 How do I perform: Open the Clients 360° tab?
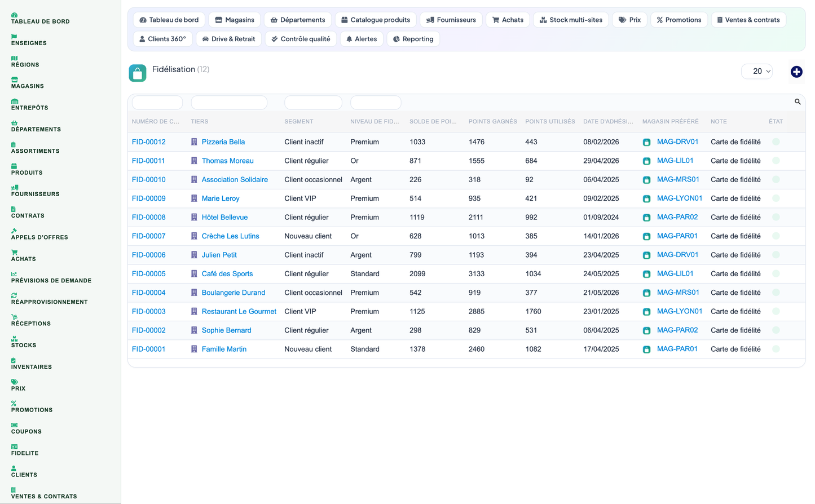pyautogui.click(x=162, y=39)
